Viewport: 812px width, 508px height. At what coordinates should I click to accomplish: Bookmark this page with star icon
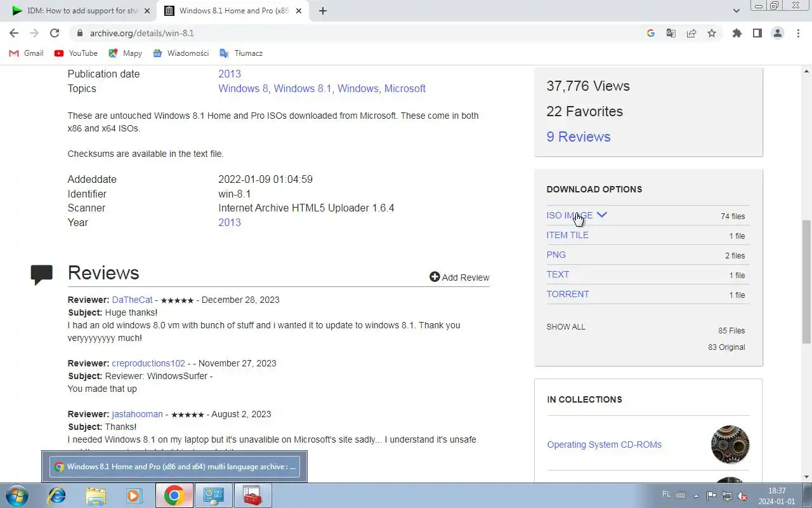tap(712, 33)
